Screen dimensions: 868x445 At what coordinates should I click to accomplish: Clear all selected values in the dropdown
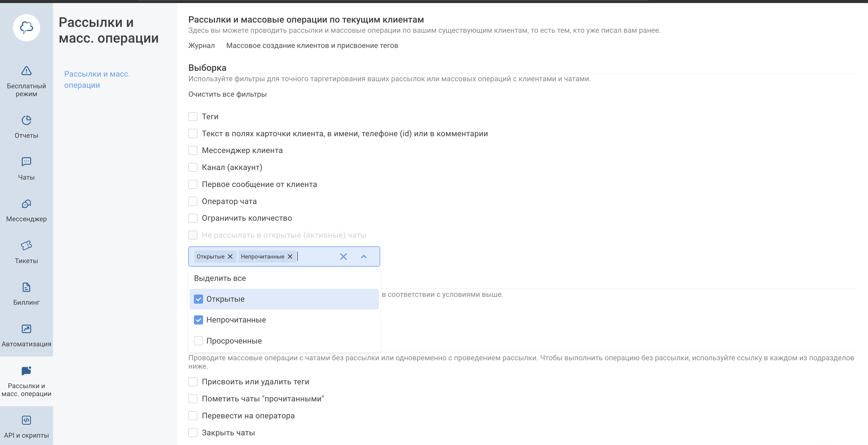pyautogui.click(x=343, y=257)
